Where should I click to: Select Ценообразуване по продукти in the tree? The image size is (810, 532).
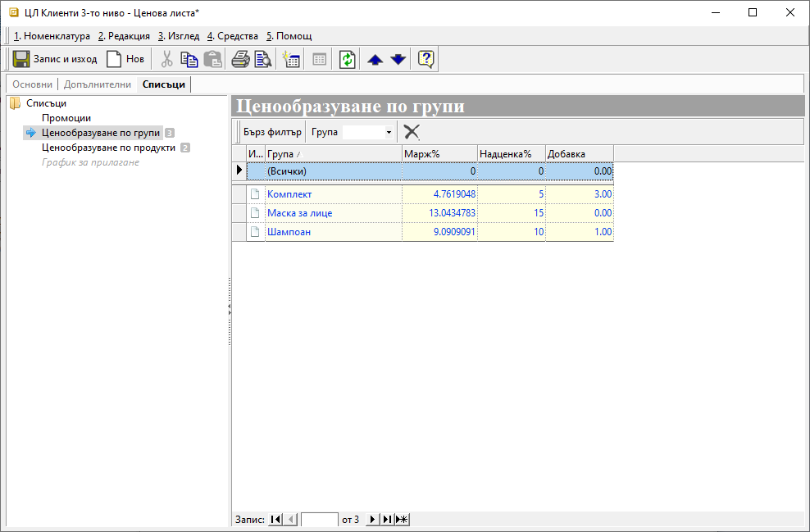pos(108,148)
